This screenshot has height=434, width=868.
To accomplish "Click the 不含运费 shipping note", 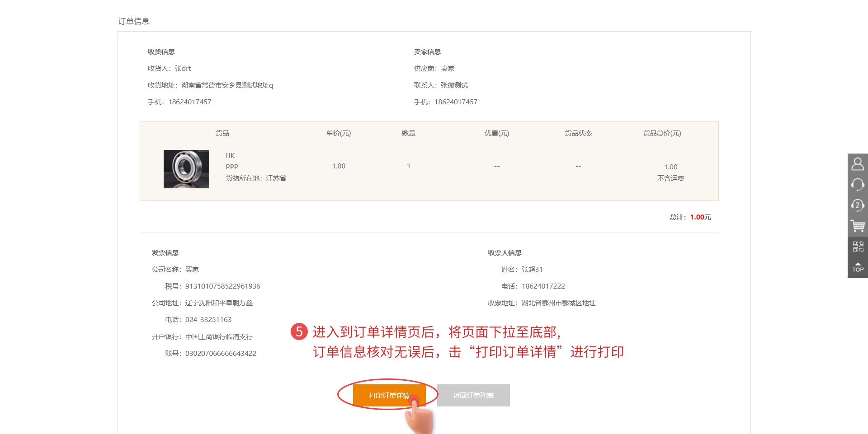I will [x=670, y=178].
